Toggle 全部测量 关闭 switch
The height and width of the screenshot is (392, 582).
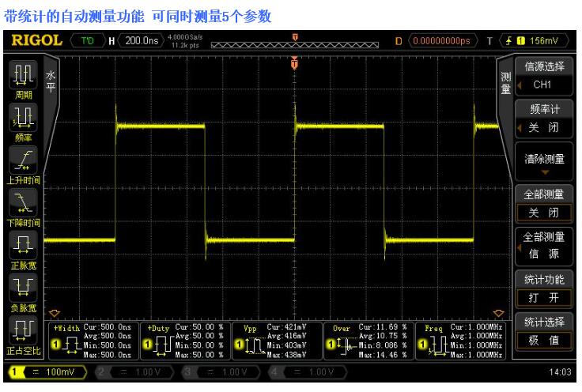[x=543, y=204]
